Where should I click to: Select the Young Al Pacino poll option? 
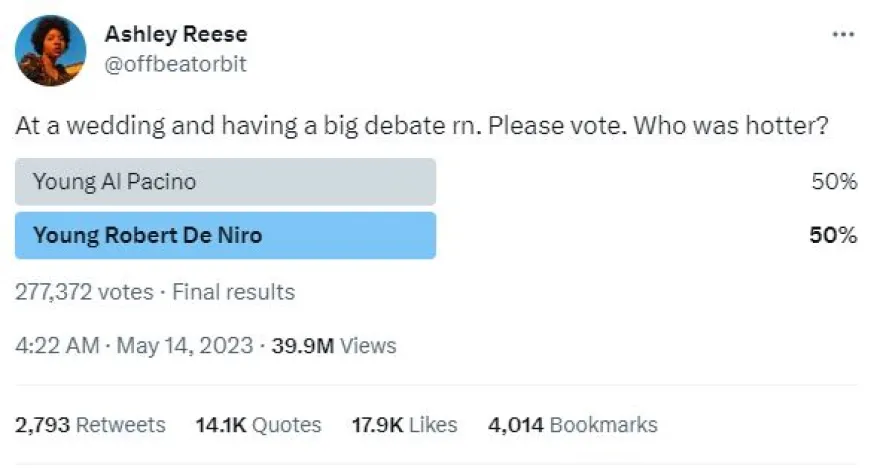226,182
